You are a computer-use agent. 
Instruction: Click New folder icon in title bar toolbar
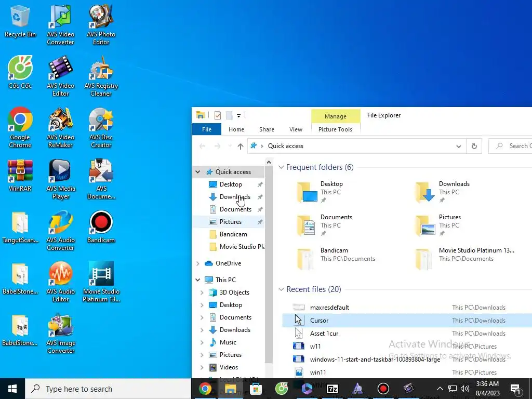229,115
